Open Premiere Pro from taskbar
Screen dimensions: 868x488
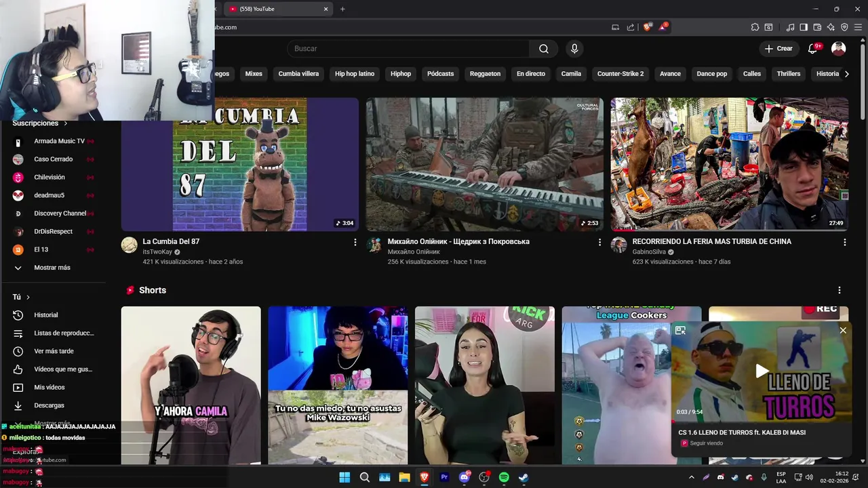click(x=444, y=477)
